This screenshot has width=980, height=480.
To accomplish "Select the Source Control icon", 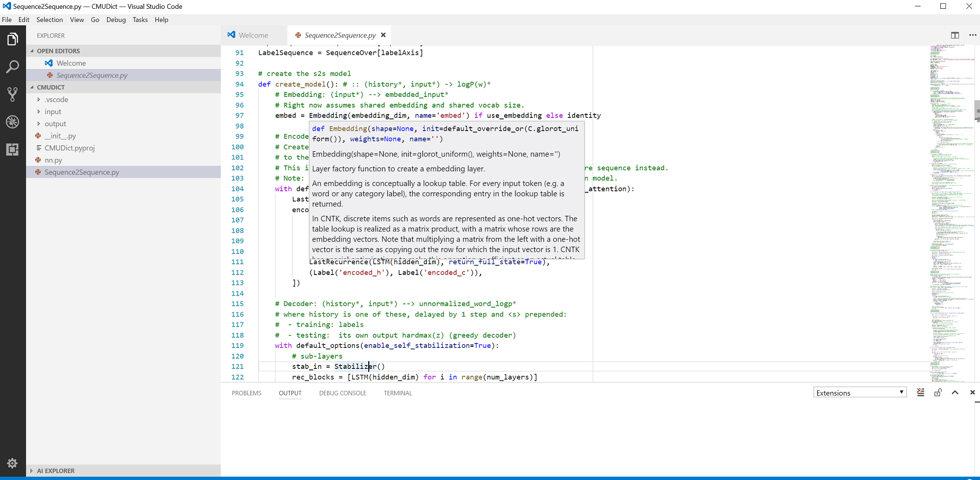I will (12, 94).
